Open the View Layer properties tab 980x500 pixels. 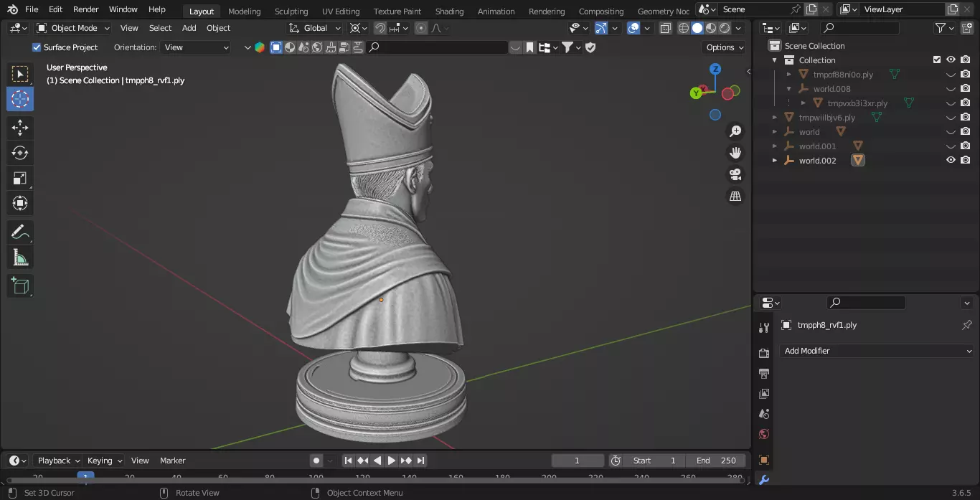coord(763,394)
